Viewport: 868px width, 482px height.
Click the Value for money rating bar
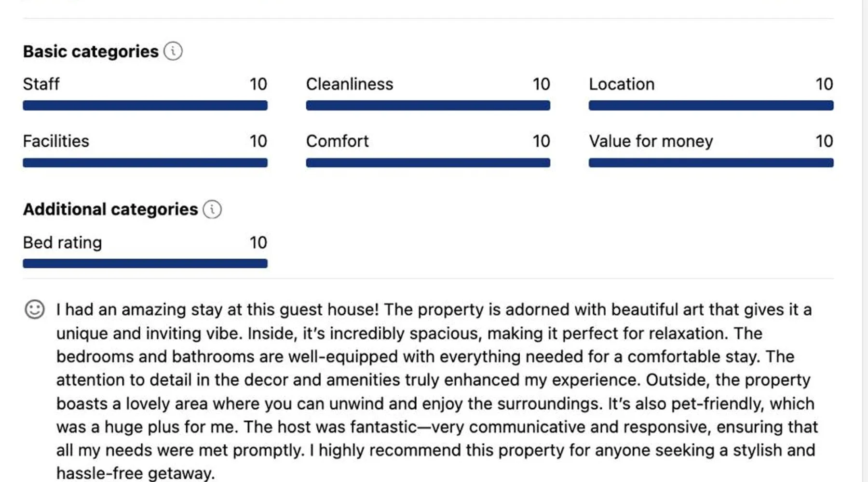pos(711,163)
